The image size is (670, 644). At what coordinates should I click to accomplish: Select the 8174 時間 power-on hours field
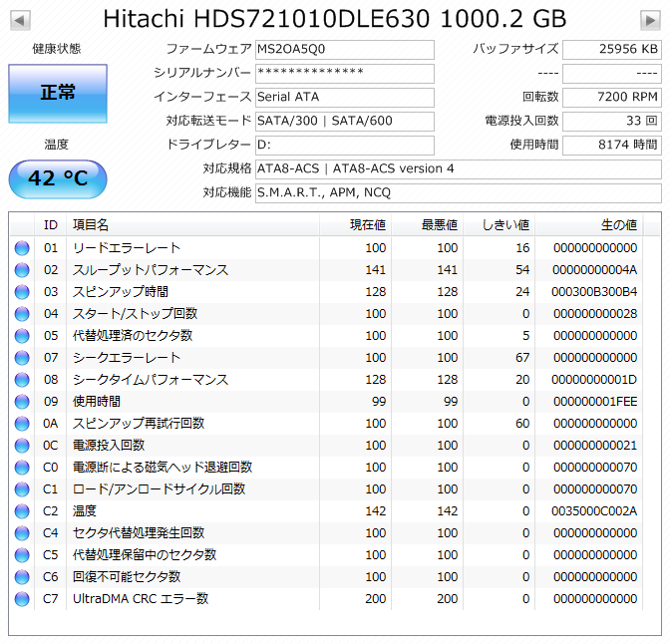pos(612,146)
